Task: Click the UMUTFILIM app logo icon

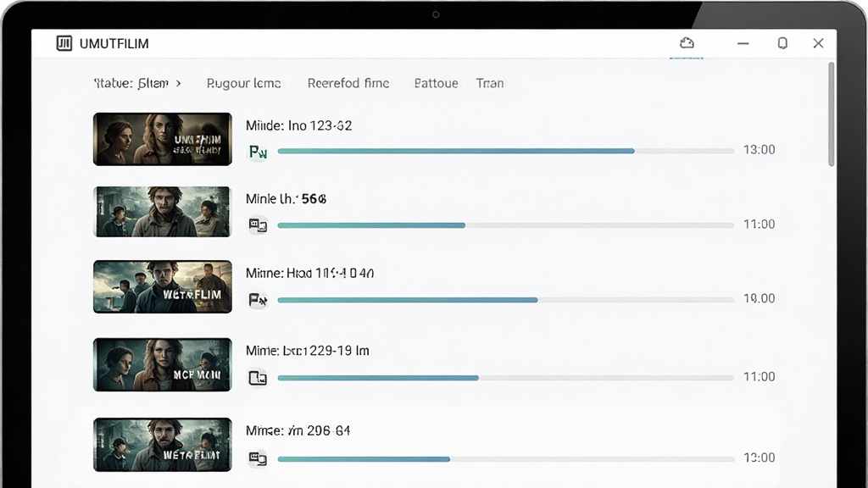Action: pyautogui.click(x=64, y=43)
